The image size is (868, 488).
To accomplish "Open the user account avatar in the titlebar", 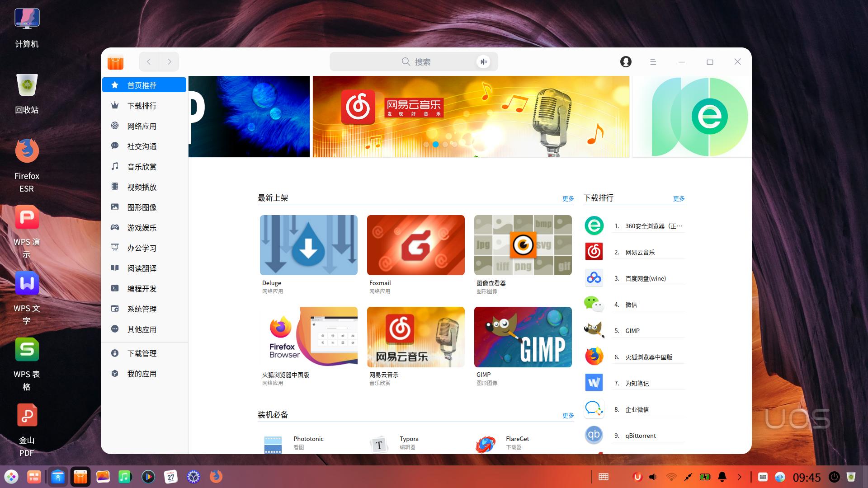I will 626,61.
